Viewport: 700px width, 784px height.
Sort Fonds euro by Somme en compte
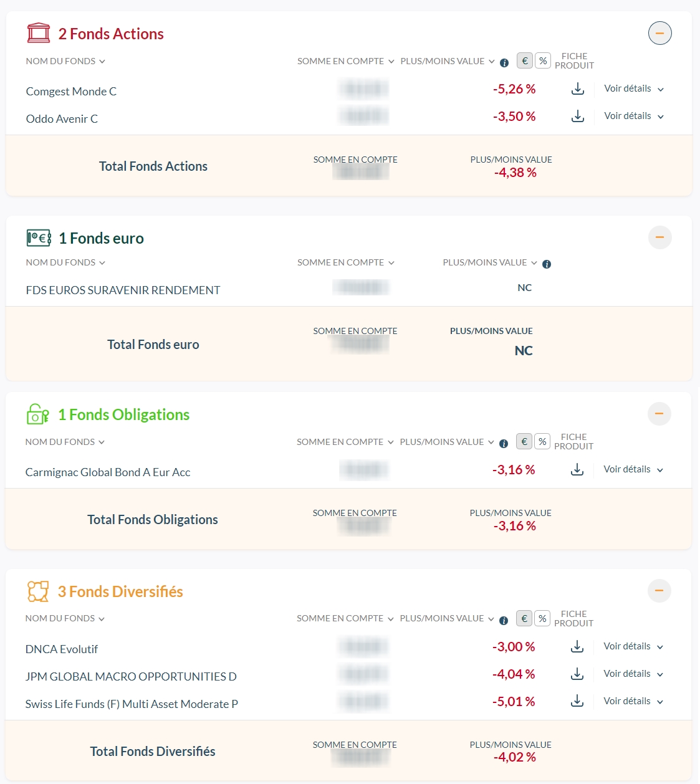(x=345, y=263)
